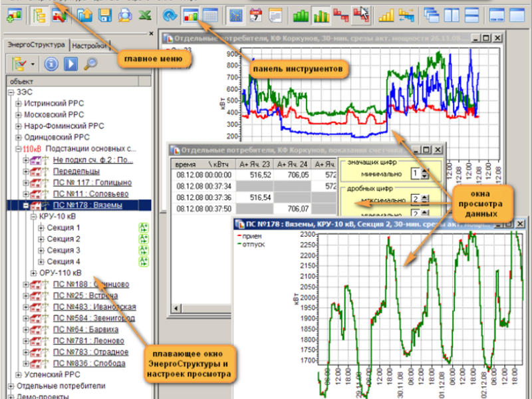The image size is (532, 399).
Task: Open the dropdown arrow beside the checked tree icon
Action: tap(33, 64)
